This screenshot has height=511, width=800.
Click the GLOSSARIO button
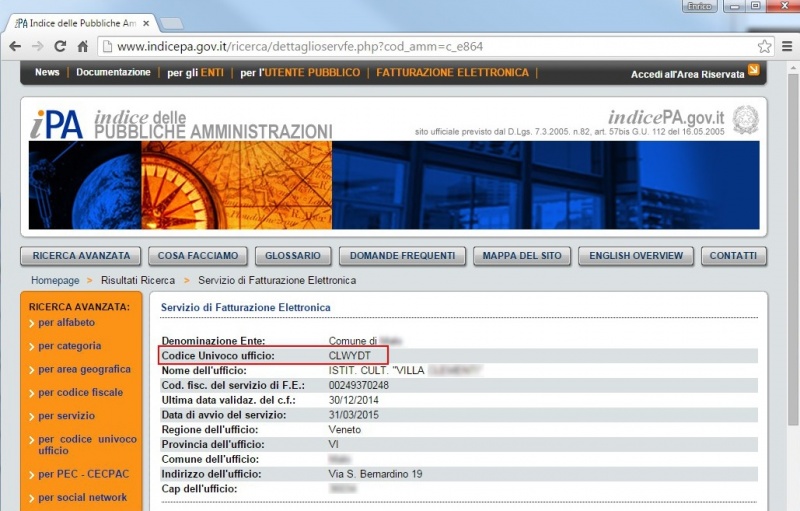(x=293, y=256)
